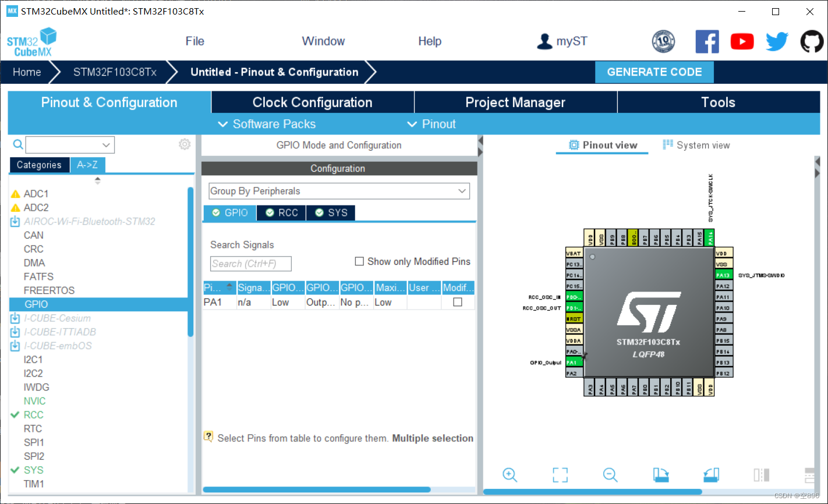
Task: Select the RCC configuration tab
Action: [282, 213]
